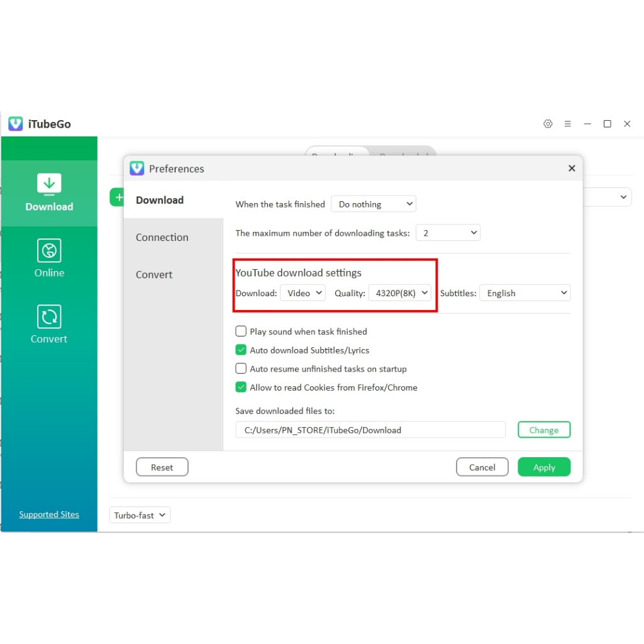644x644 pixels.
Task: Disable Auto download Subtitles/Lyrics
Action: coord(241,350)
